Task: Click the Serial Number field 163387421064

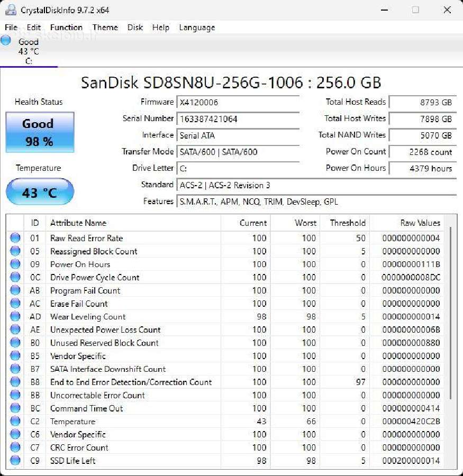Action: [238, 118]
